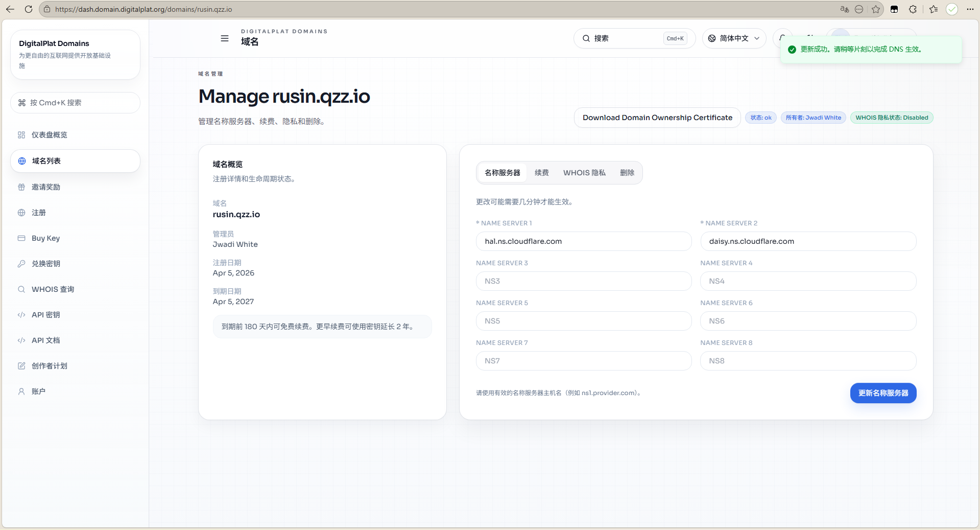The image size is (980, 530).
Task: Switch to the 续费 tab
Action: (x=541, y=173)
